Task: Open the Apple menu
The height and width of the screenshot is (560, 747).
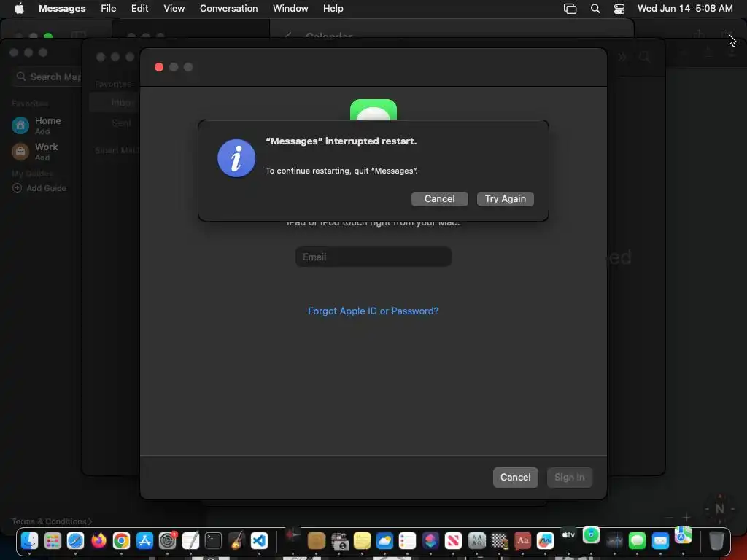Action: point(19,9)
